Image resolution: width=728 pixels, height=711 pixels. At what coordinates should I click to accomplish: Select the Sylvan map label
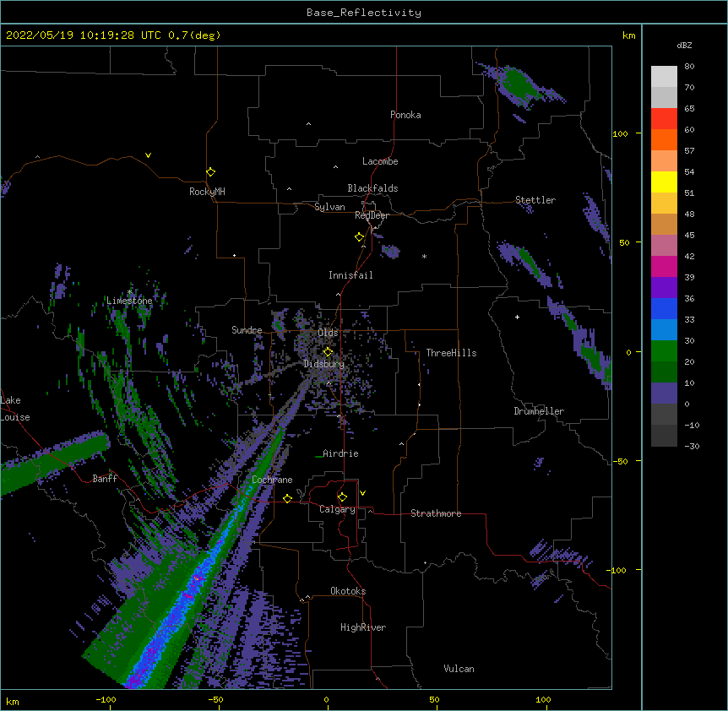coord(329,207)
